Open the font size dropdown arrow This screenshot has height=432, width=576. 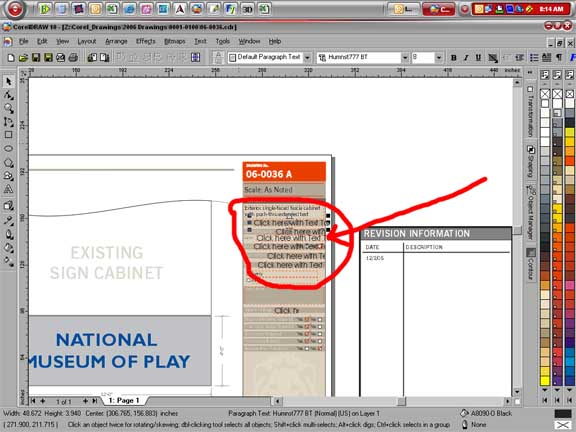pyautogui.click(x=439, y=58)
